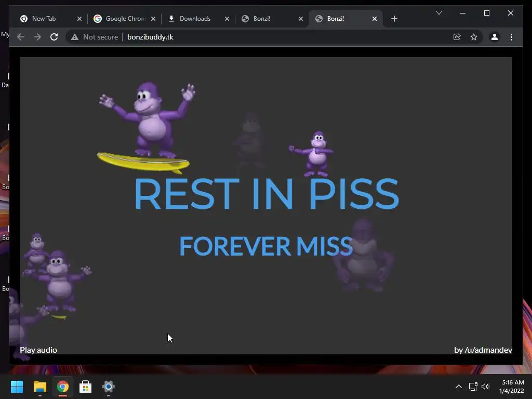Open the Not secure site warning

point(95,37)
